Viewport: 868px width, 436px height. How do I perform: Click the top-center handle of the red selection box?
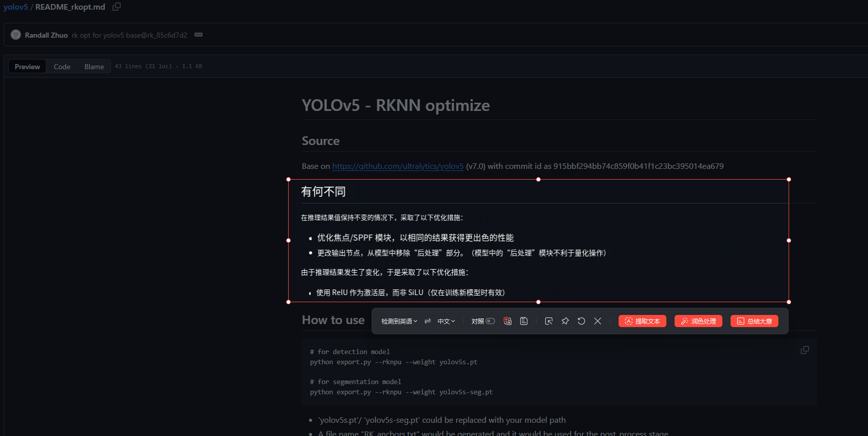(538, 179)
